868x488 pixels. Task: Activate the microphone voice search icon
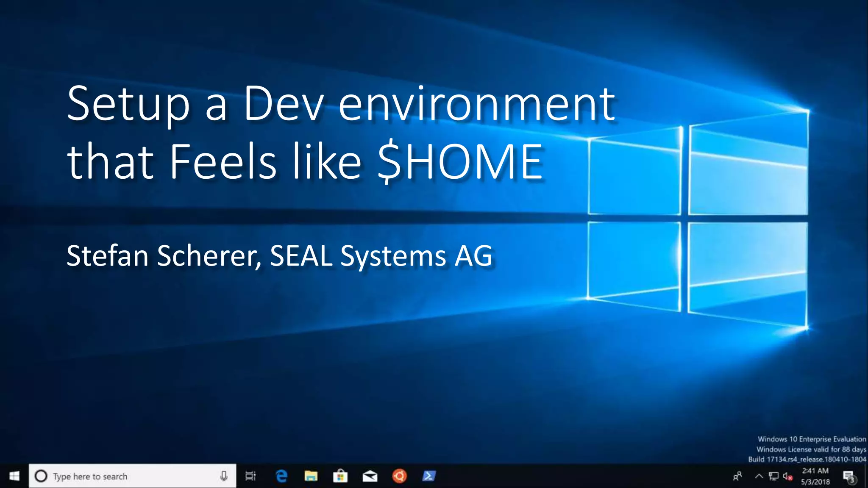[x=224, y=476]
